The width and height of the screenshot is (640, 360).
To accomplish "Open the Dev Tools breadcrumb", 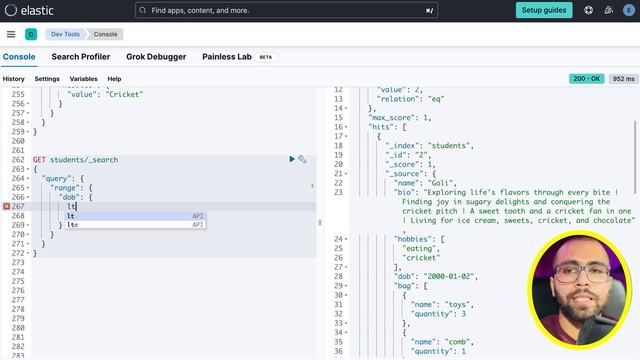I will tap(65, 34).
